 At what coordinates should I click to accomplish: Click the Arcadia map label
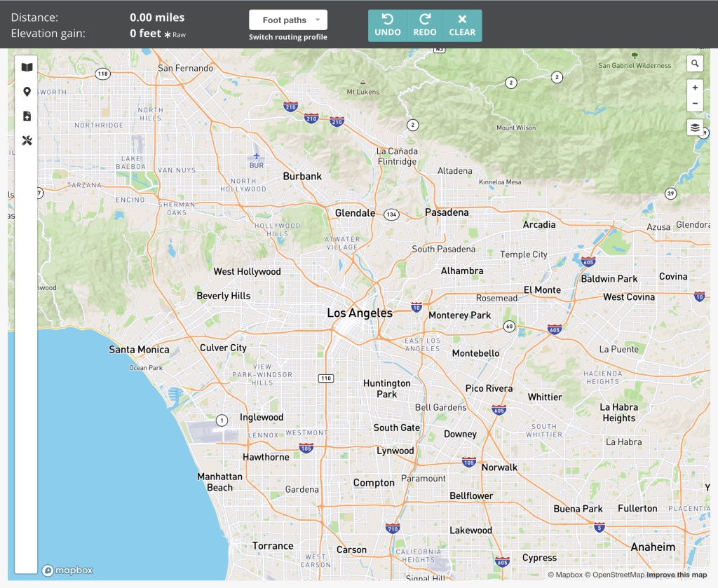pyautogui.click(x=539, y=225)
